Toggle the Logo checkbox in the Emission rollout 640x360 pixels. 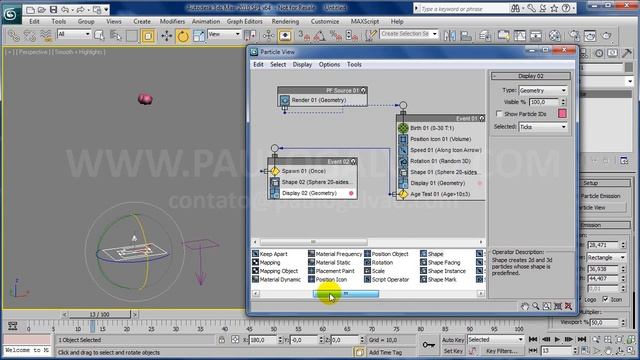pyautogui.click(x=580, y=299)
